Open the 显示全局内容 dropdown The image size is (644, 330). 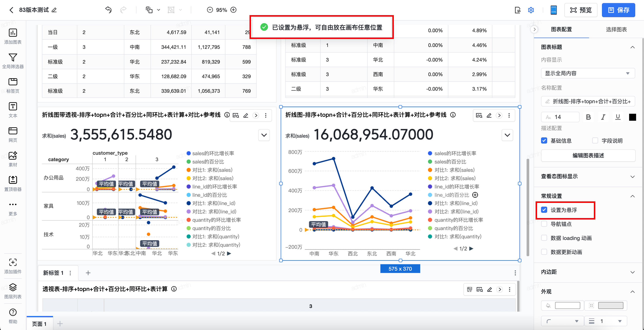click(588, 73)
